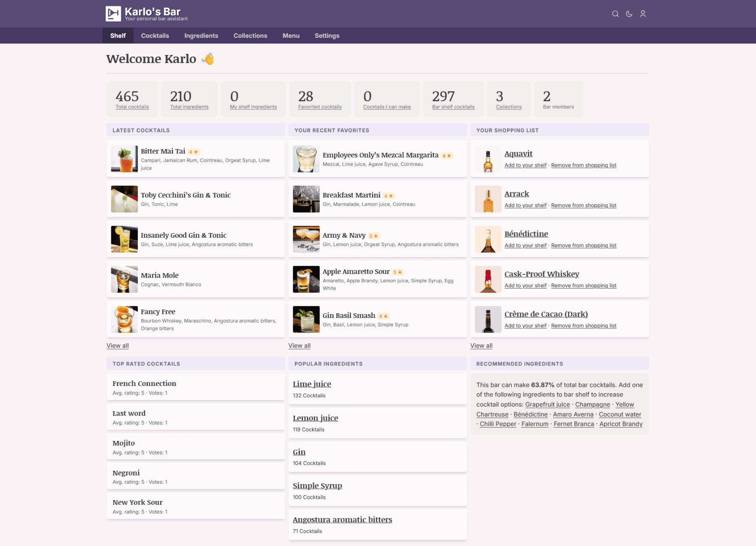Click the Crème de Cacao bottle image
The image size is (756, 546).
(x=488, y=319)
